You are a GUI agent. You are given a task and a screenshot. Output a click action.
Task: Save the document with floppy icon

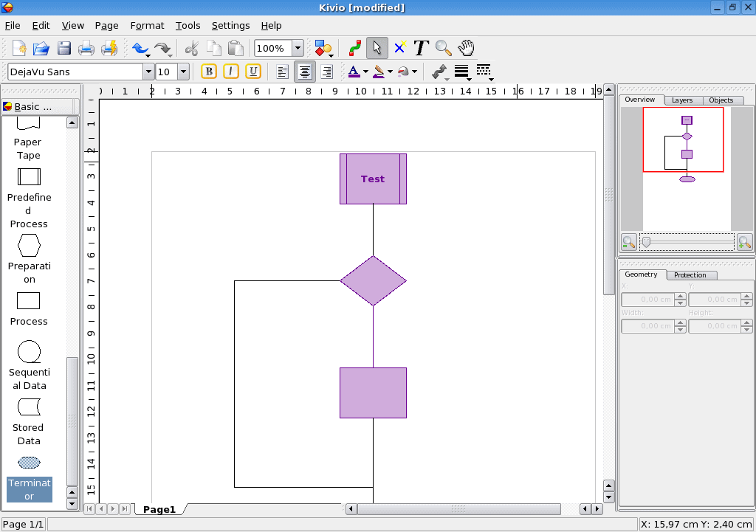64,48
